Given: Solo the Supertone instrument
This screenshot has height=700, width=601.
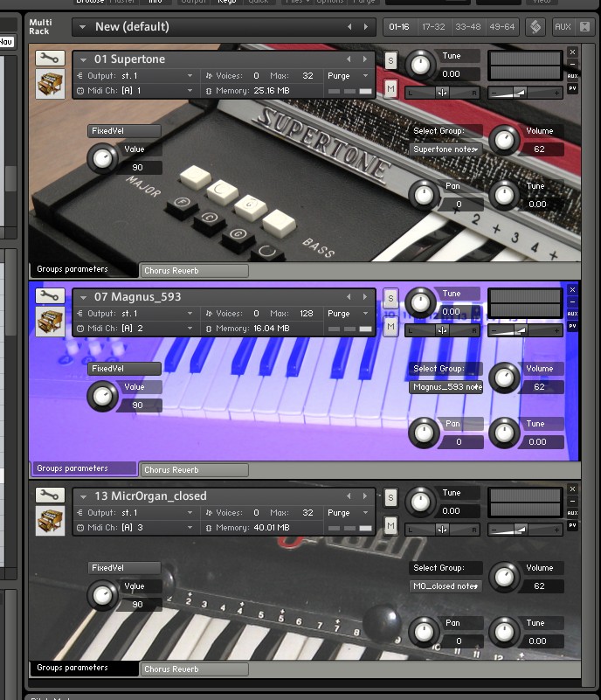Looking at the screenshot, I should pyautogui.click(x=390, y=59).
